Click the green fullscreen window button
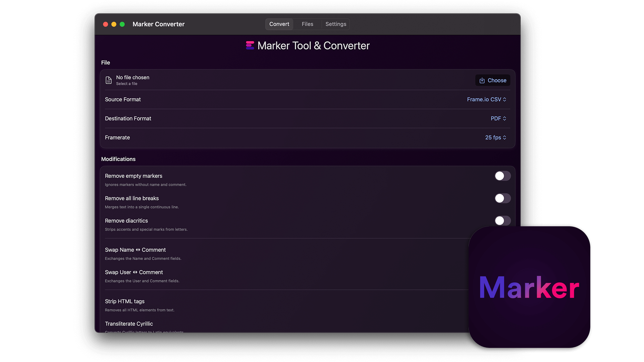The image size is (644, 362). 122,24
